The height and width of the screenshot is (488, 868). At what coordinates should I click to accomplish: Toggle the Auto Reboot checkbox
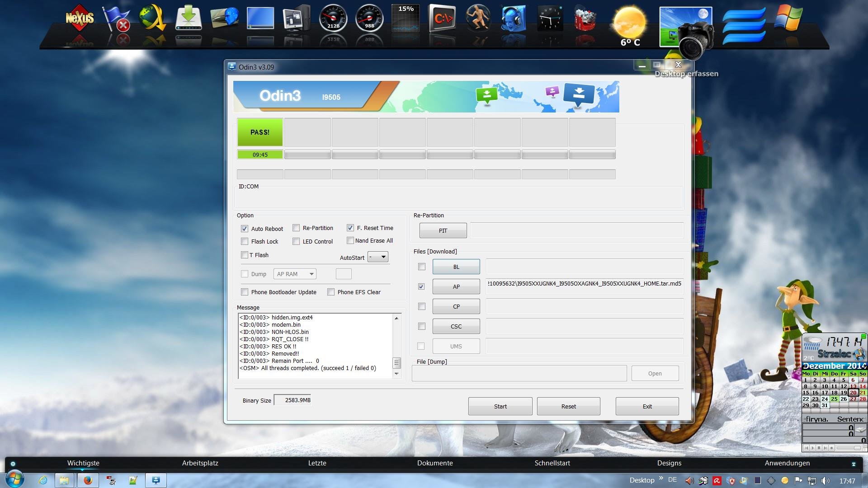click(245, 229)
